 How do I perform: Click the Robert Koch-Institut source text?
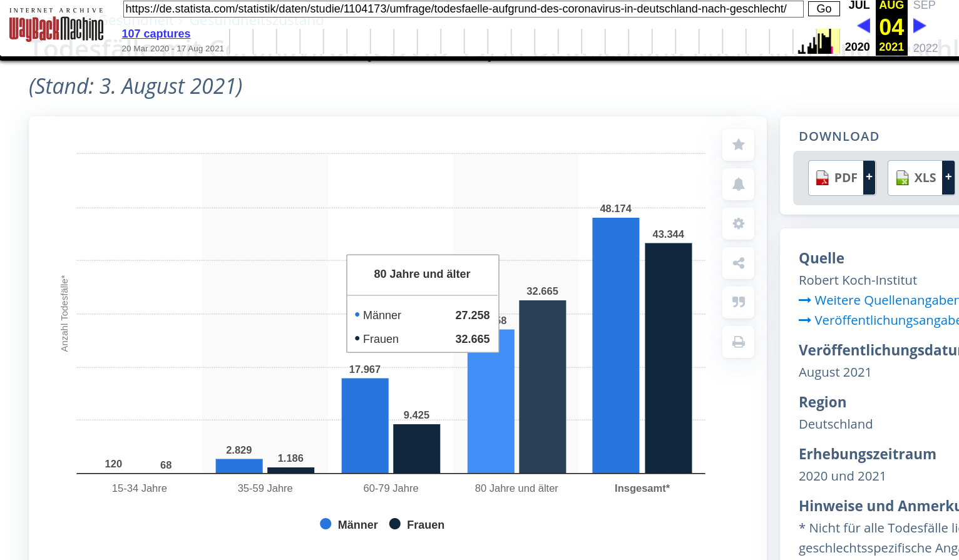click(x=858, y=280)
